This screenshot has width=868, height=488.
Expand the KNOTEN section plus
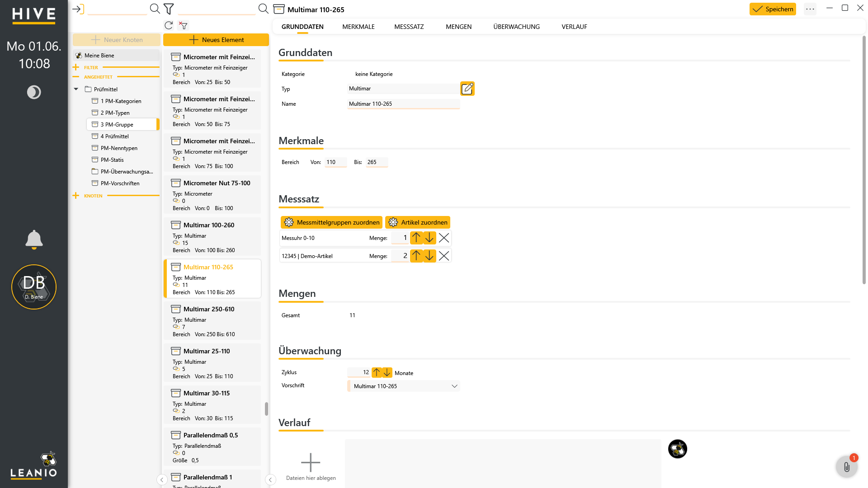75,196
